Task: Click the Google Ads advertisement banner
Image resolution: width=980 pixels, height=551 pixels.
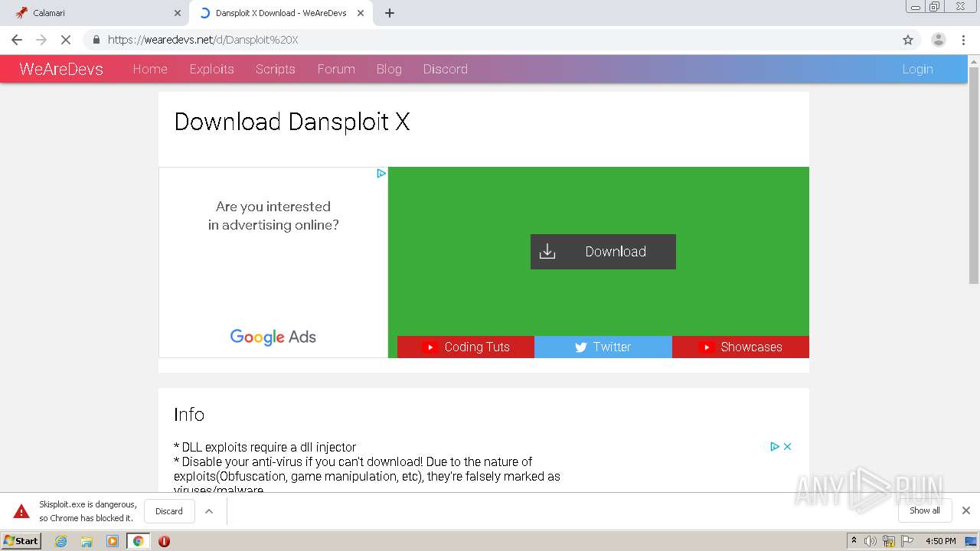Action: click(273, 262)
